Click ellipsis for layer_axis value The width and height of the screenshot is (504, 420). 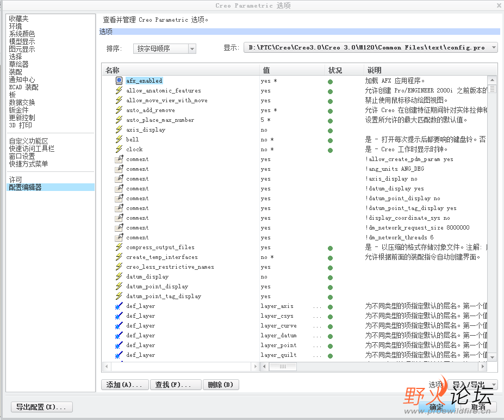pyautogui.click(x=317, y=307)
